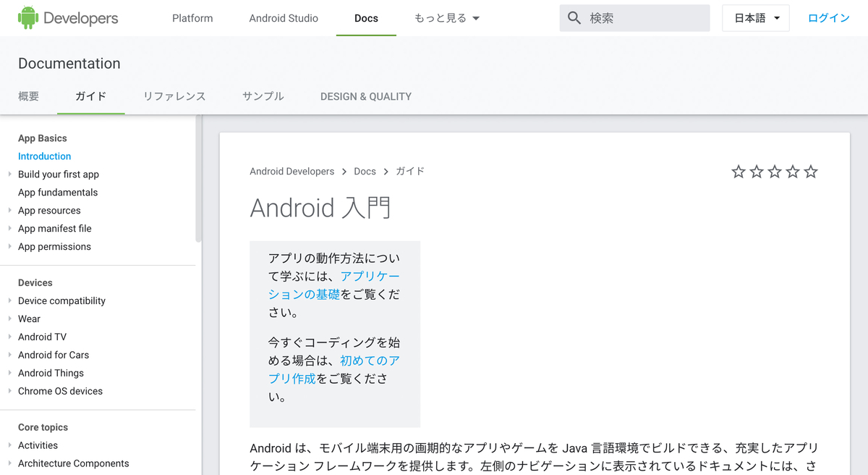Follow the アプリケーションの基礎 link
The width and height of the screenshot is (868, 475).
pyautogui.click(x=333, y=285)
